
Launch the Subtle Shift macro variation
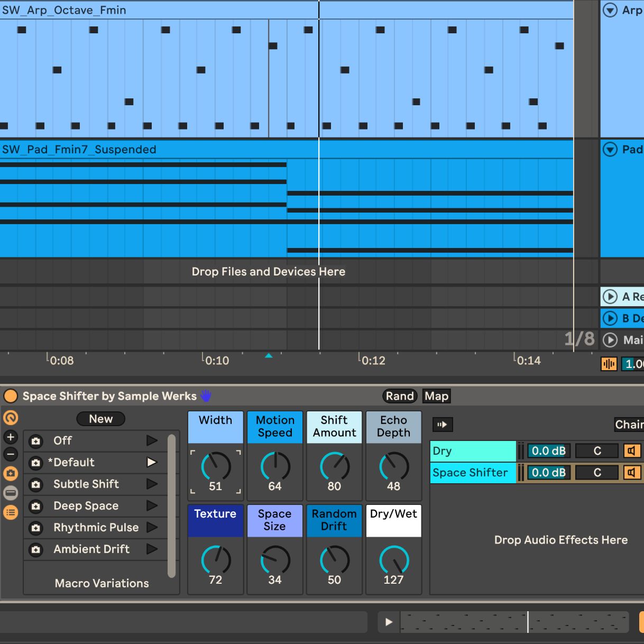pos(152,484)
